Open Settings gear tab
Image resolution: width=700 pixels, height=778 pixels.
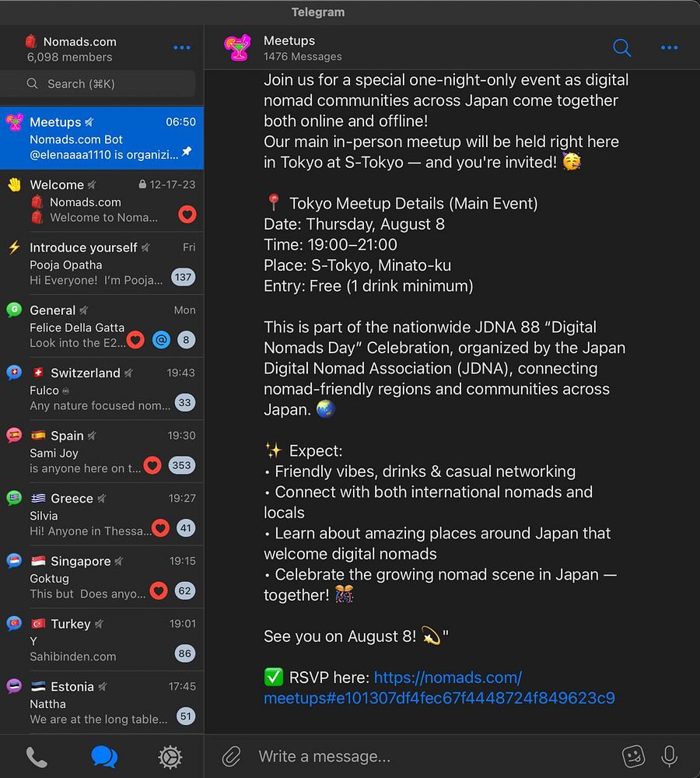[170, 757]
